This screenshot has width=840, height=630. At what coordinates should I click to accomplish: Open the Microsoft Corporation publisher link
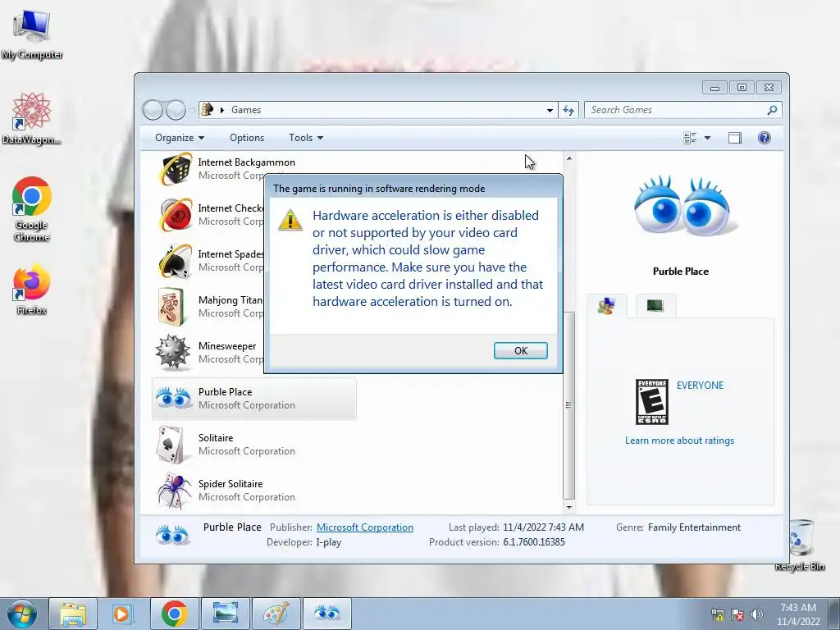click(365, 527)
